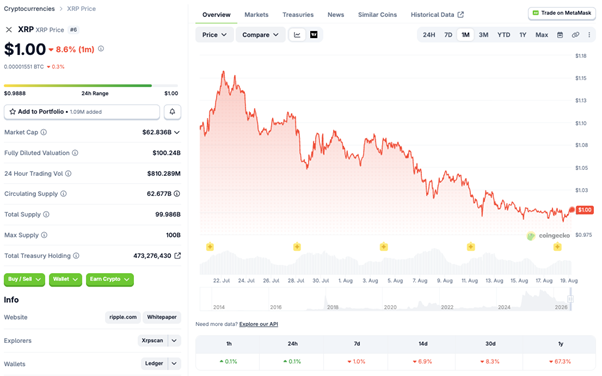Screen dimensions: 602x376
Task: Select the 24H time range
Action: pos(429,35)
